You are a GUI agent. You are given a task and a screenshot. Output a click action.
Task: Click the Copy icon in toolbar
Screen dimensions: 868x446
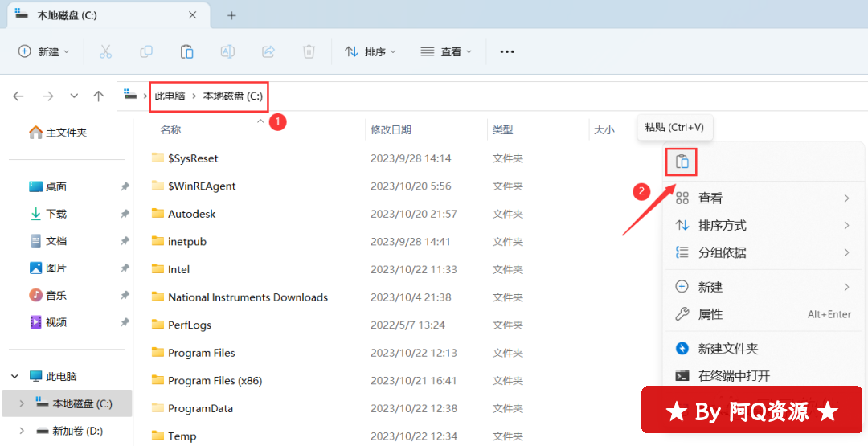(146, 51)
